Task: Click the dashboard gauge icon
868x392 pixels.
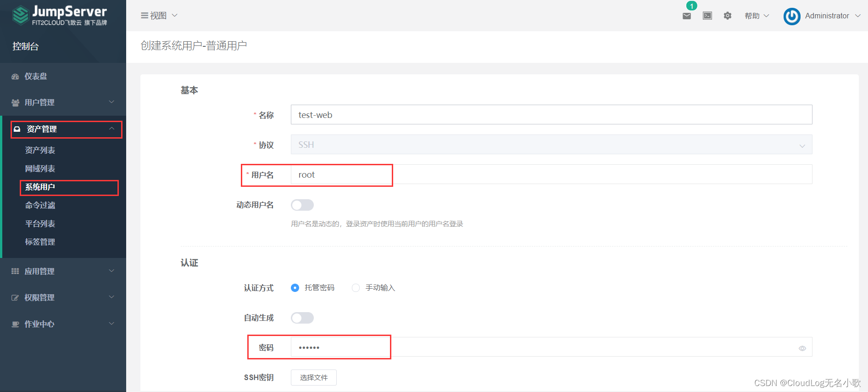Action: [15, 77]
